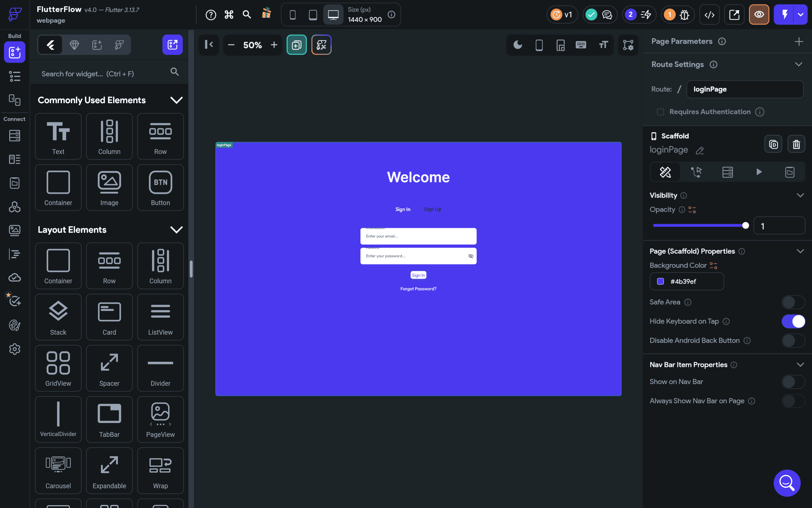This screenshot has width=812, height=508.
Task: Collapse Route Settings section
Action: pos(798,64)
